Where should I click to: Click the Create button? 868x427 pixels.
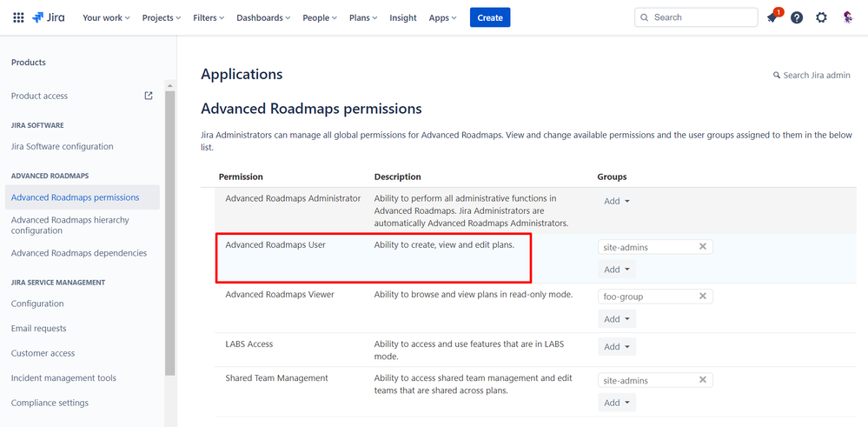pos(490,17)
